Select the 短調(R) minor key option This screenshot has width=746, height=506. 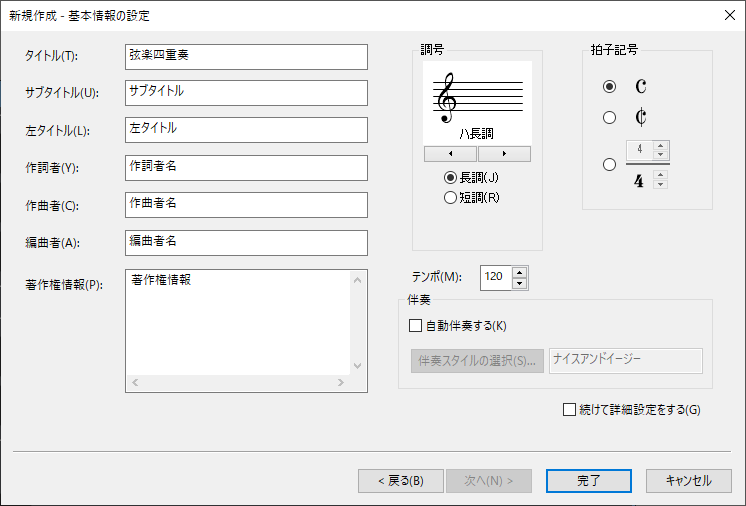(472, 197)
